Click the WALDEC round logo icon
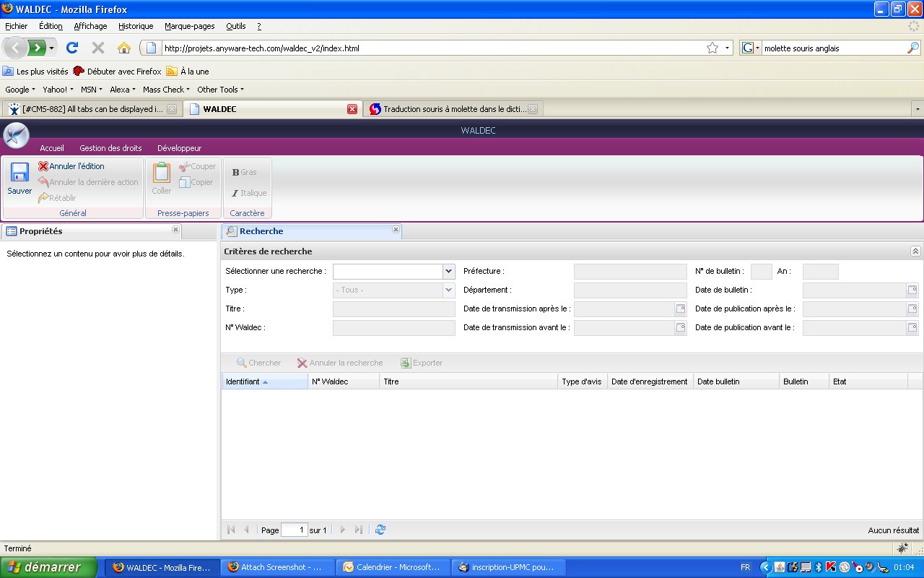 (16, 135)
